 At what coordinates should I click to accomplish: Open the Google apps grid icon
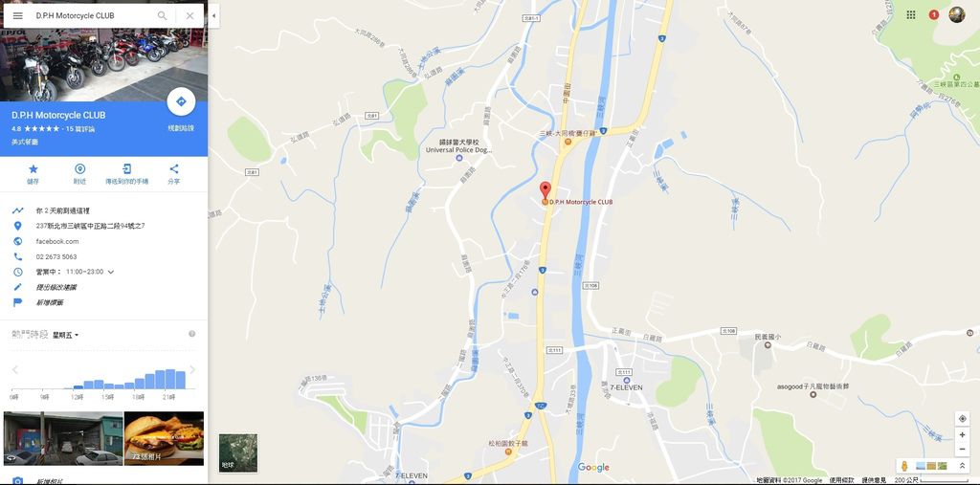(911, 14)
